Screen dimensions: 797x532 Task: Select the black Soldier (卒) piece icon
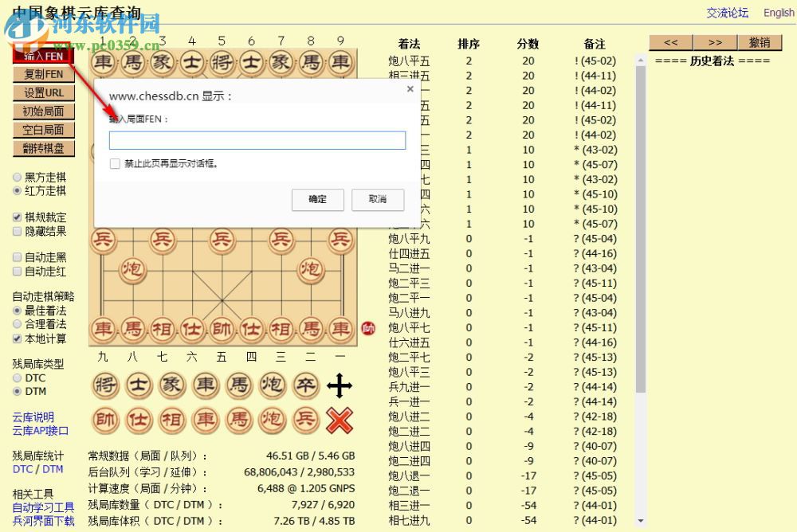(306, 385)
